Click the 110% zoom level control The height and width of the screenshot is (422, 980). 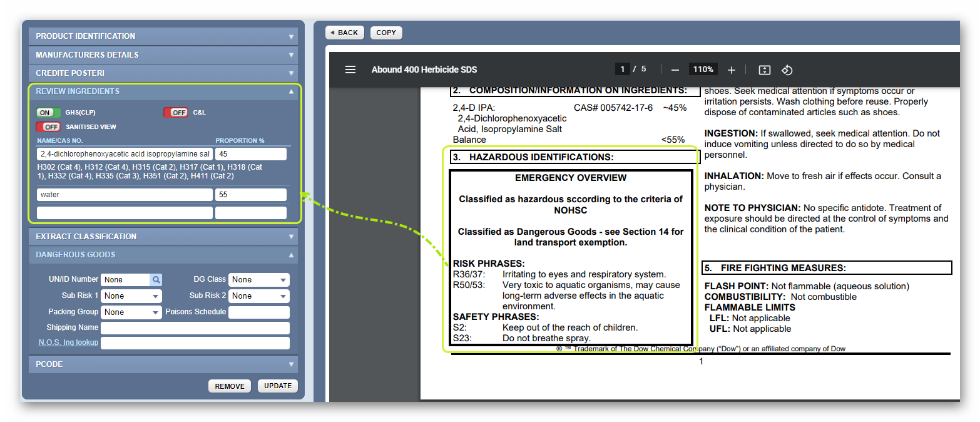(703, 69)
